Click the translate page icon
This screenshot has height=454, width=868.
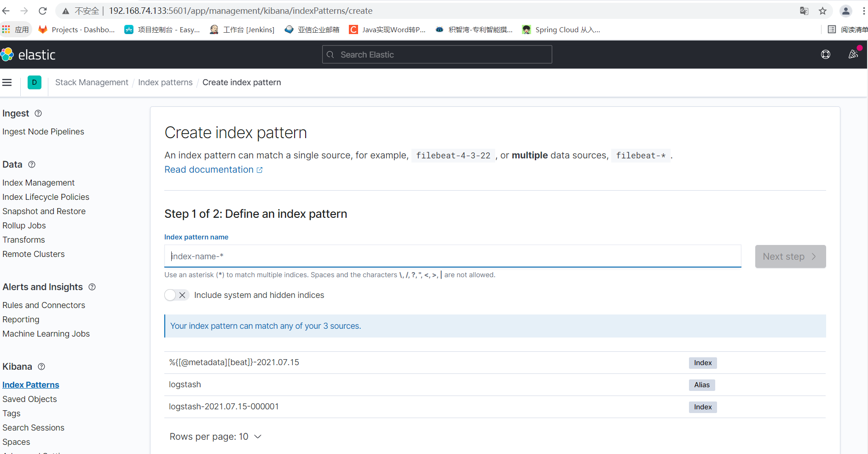coord(804,11)
